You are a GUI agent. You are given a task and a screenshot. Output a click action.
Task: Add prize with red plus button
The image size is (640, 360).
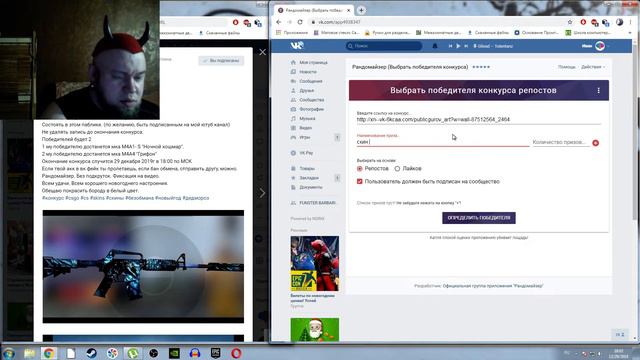tap(596, 143)
